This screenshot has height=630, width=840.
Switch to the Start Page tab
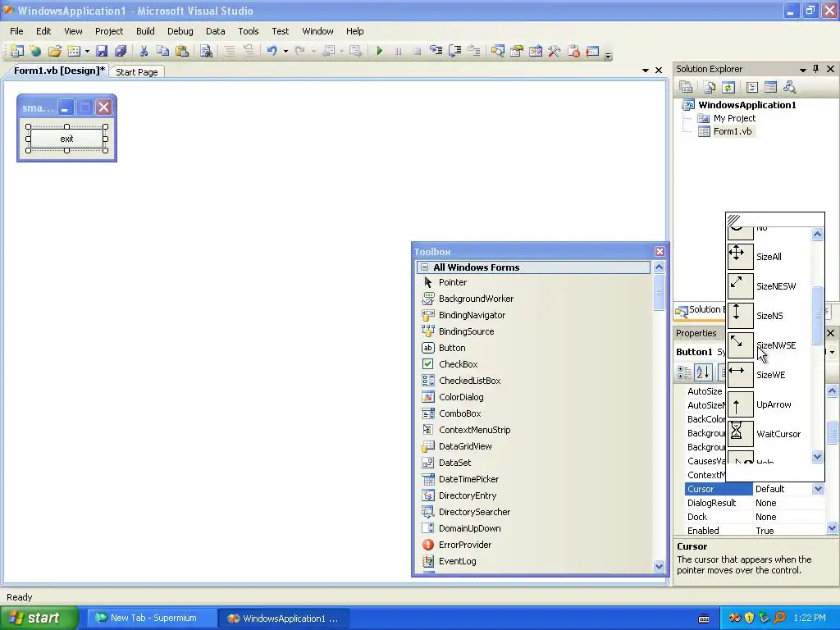point(137,72)
